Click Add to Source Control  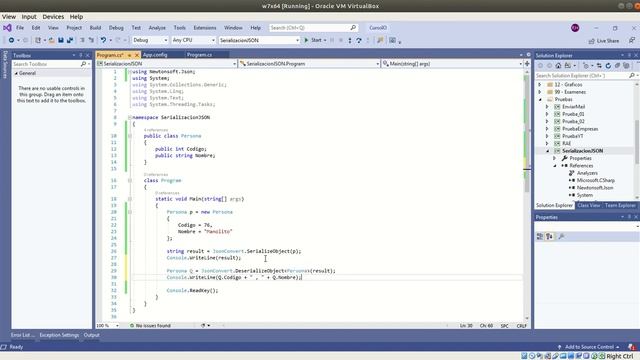[x=589, y=347]
